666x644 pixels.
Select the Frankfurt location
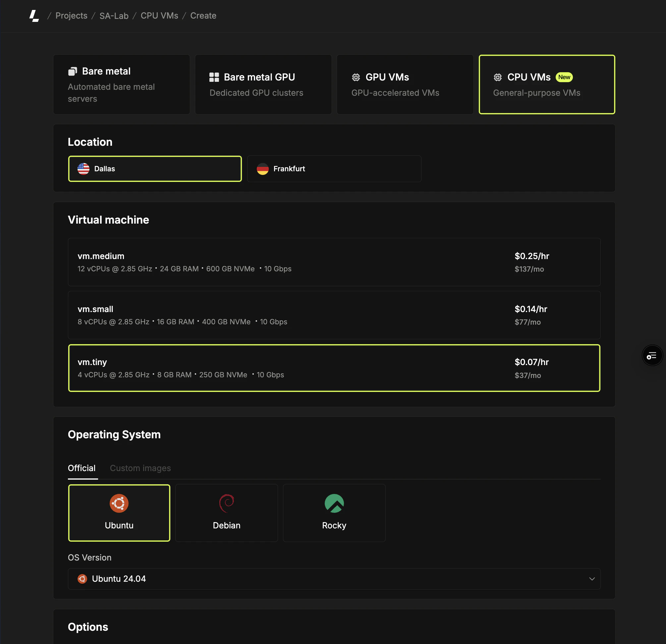coord(334,169)
